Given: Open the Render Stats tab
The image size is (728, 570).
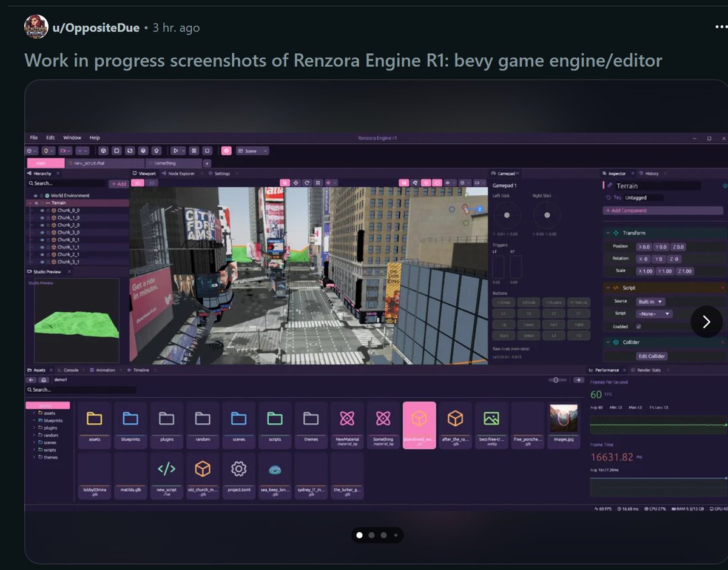Looking at the screenshot, I should (646, 370).
